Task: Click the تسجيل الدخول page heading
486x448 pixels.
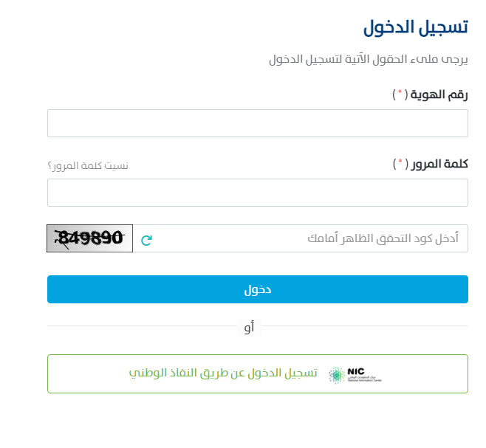Action: (416, 27)
